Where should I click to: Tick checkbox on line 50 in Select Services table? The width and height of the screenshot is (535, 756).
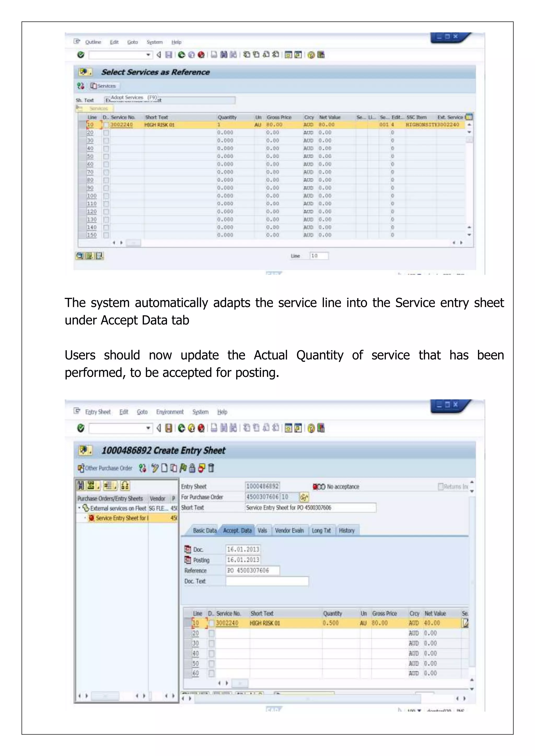point(106,156)
